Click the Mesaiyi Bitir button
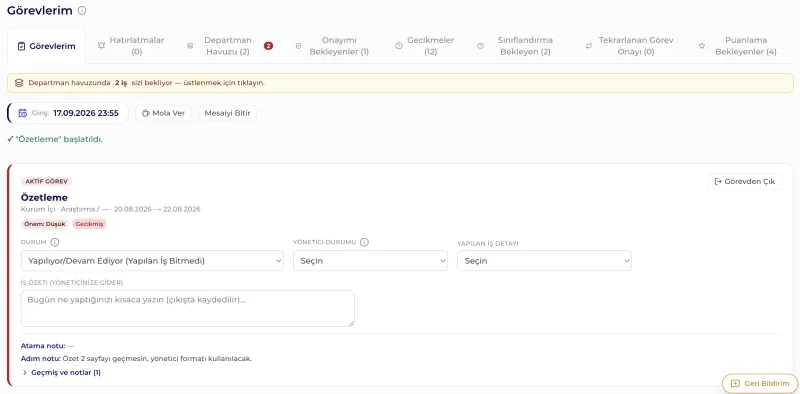This screenshot has width=800, height=394. pos(228,113)
